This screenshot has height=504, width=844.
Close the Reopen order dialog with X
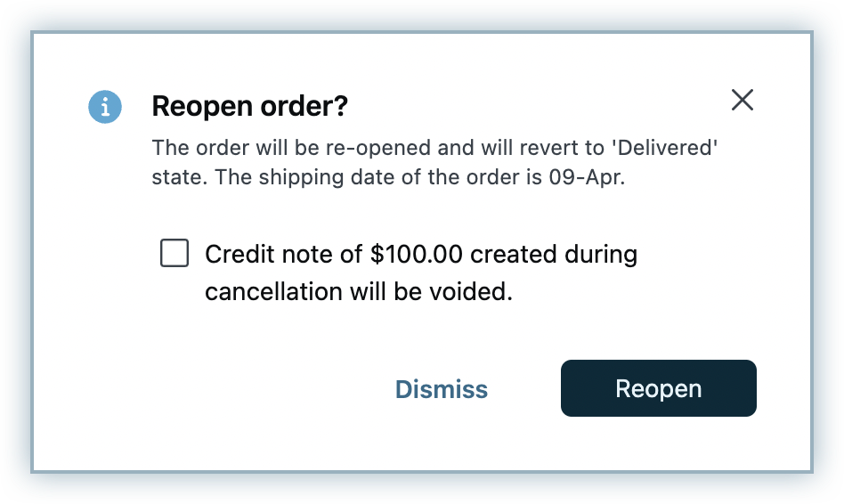point(742,100)
